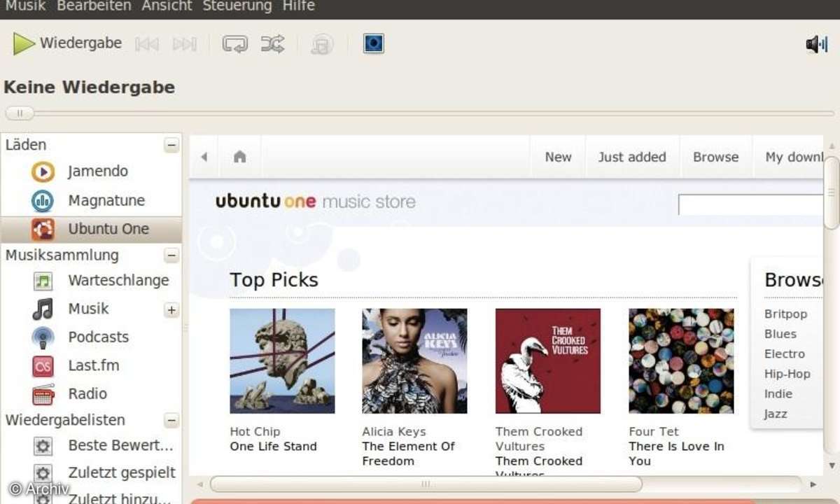840x504 pixels.
Task: Toggle repeat mode
Action: (235, 44)
